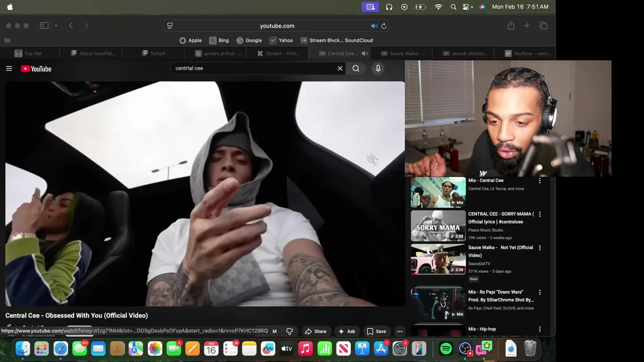
Task: Open the Trash in the Dock
Action: click(530, 348)
